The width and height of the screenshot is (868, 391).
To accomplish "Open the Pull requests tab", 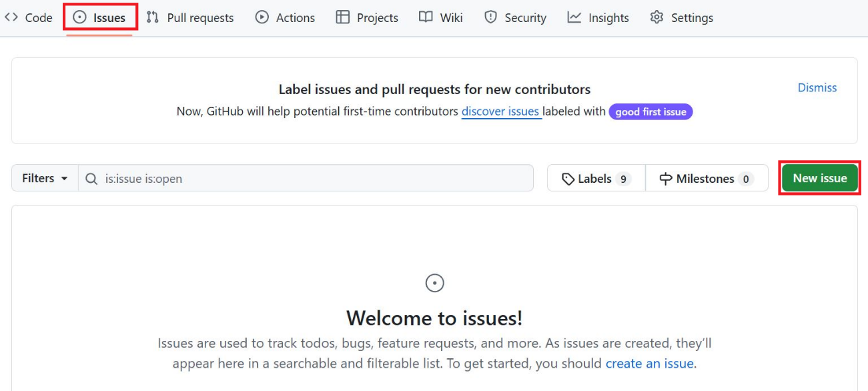I will 190,18.
